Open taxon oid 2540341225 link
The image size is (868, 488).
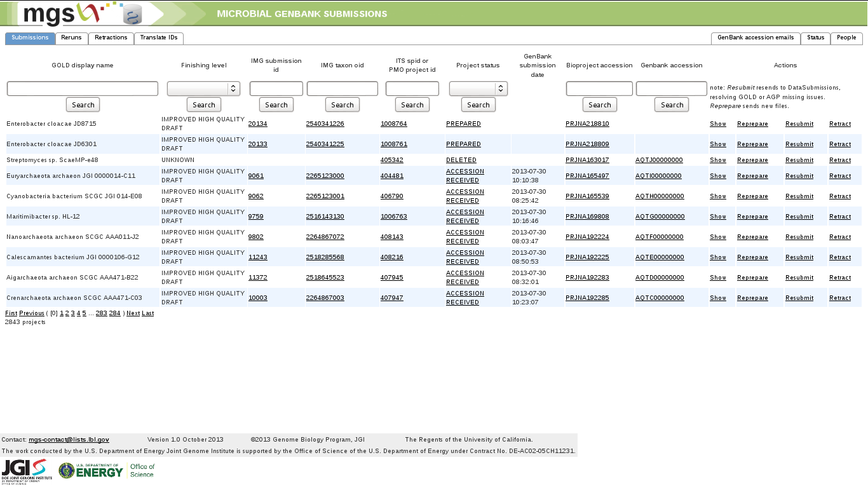coord(325,144)
